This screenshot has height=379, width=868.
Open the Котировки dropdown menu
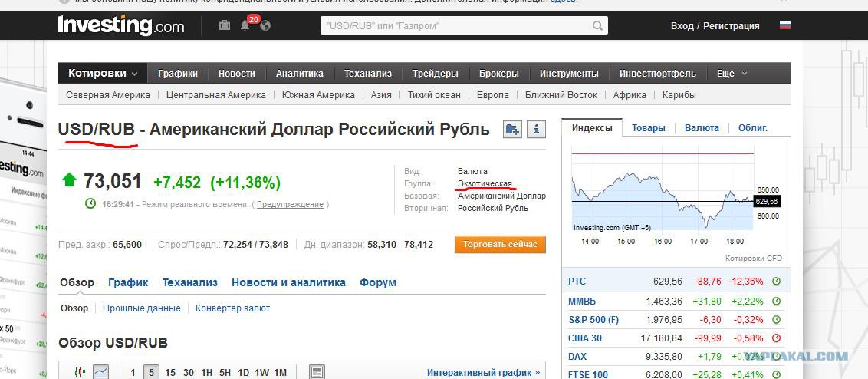click(103, 73)
